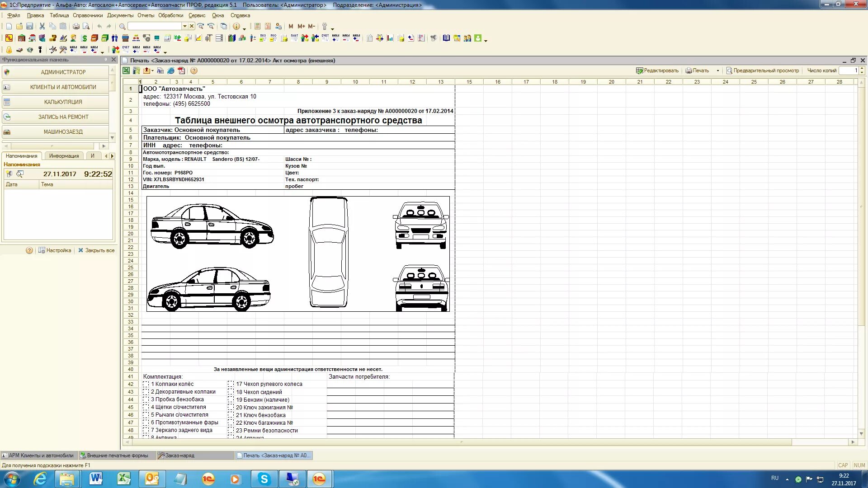Expand overflow arrow at end of second toolbar

point(486,40)
